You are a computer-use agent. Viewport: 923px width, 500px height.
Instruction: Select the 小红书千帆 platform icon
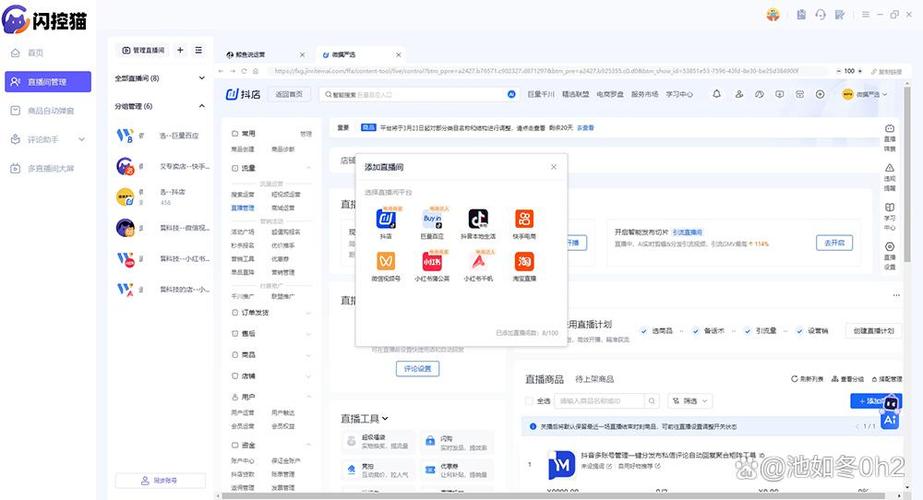[x=478, y=261]
